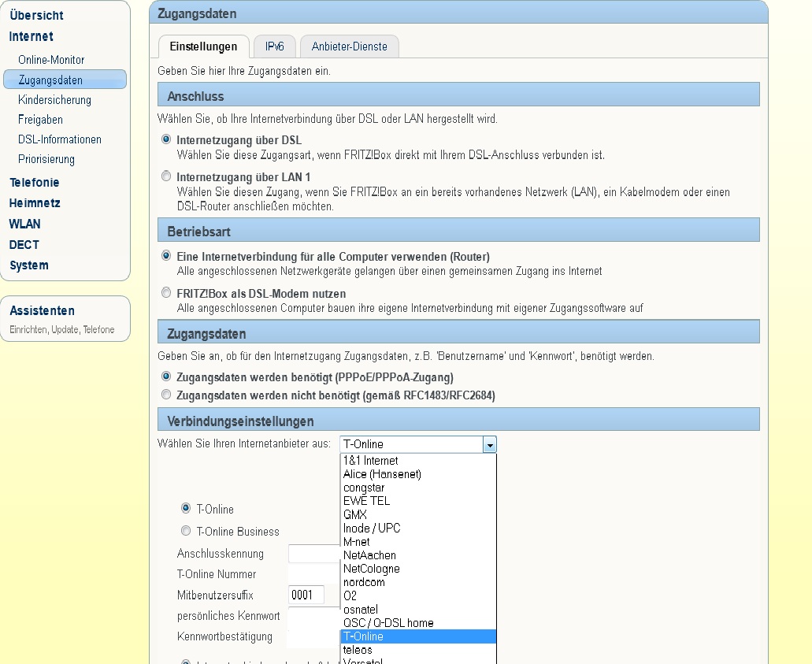This screenshot has width=812, height=664.
Task: Choose EWE TEL from provider list
Action: 418,501
